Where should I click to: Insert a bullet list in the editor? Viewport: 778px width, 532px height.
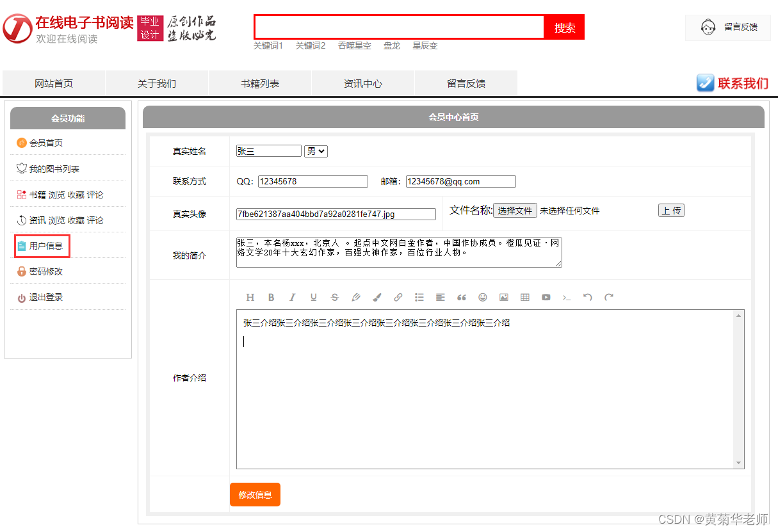pos(419,297)
